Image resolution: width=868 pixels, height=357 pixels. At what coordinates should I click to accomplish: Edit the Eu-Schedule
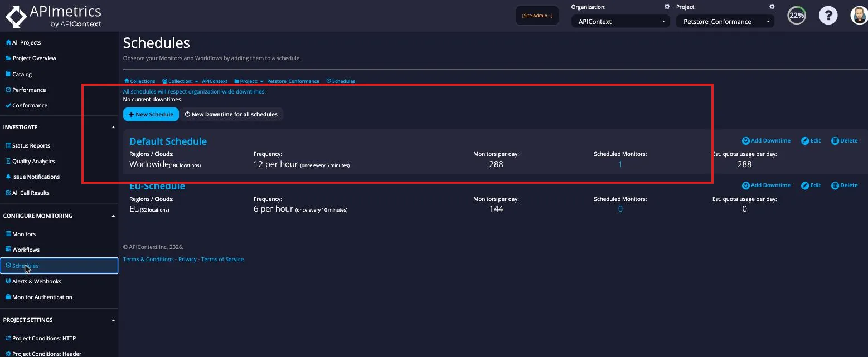pyautogui.click(x=811, y=185)
